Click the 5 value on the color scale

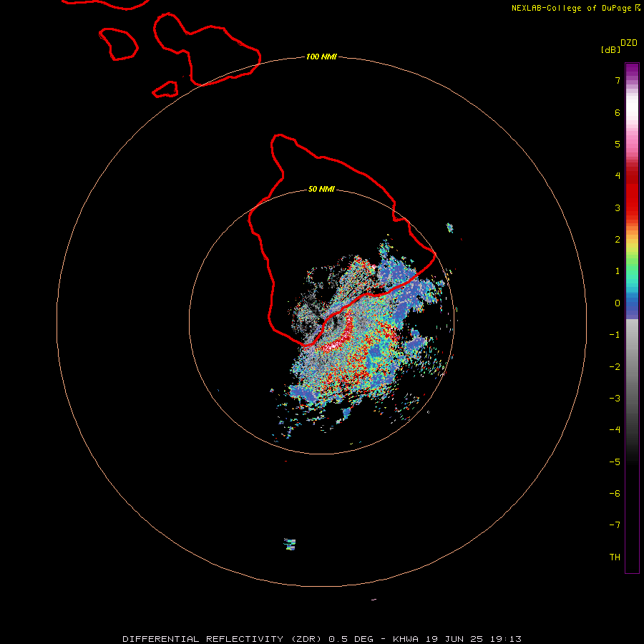coord(618,144)
